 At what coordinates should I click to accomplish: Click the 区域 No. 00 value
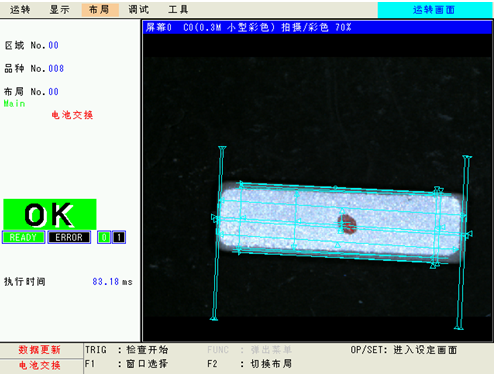(x=53, y=45)
